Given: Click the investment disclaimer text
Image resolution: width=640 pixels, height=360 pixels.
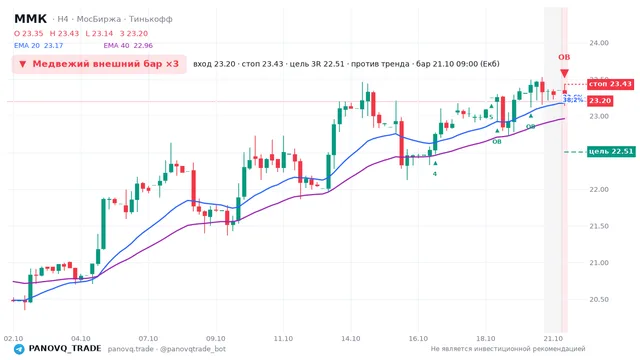Looking at the screenshot, I should click(x=508, y=349).
